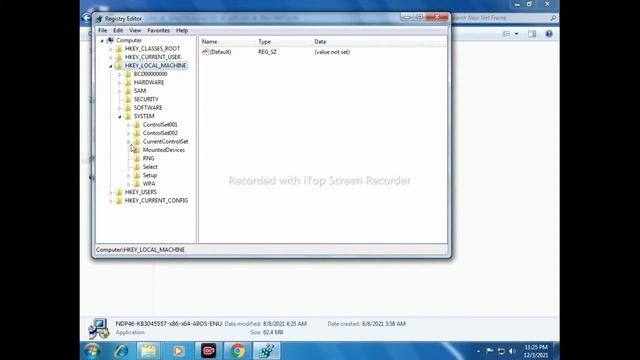This screenshot has width=640, height=360.
Task: Select the ControlSet001 key label
Action: click(160, 125)
